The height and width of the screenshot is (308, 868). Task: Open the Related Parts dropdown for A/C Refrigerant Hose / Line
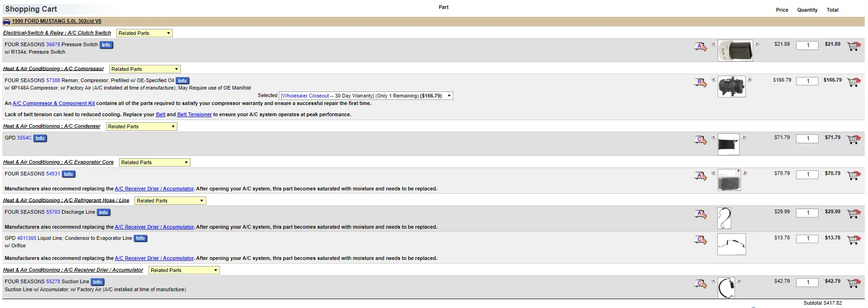[170, 201]
